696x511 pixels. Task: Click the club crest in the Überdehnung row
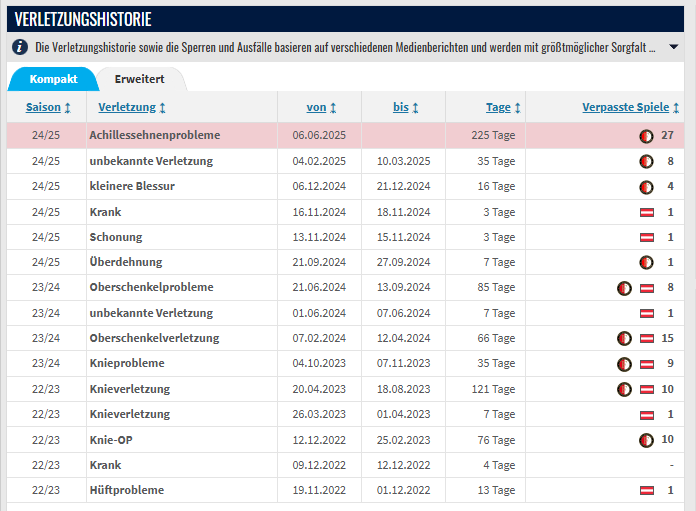(646, 262)
